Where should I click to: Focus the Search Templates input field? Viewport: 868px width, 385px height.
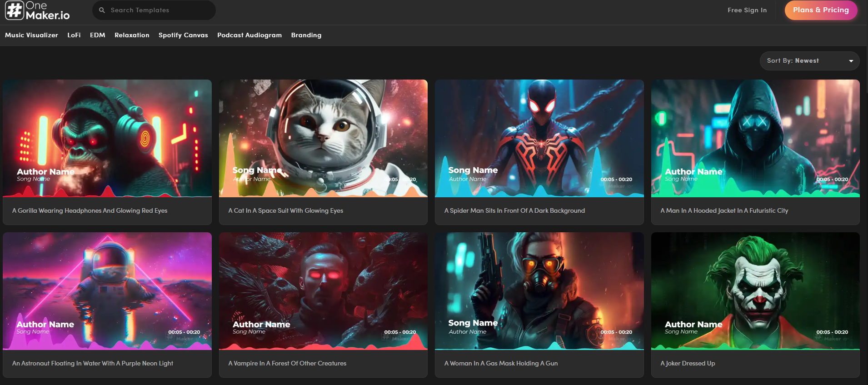point(154,10)
